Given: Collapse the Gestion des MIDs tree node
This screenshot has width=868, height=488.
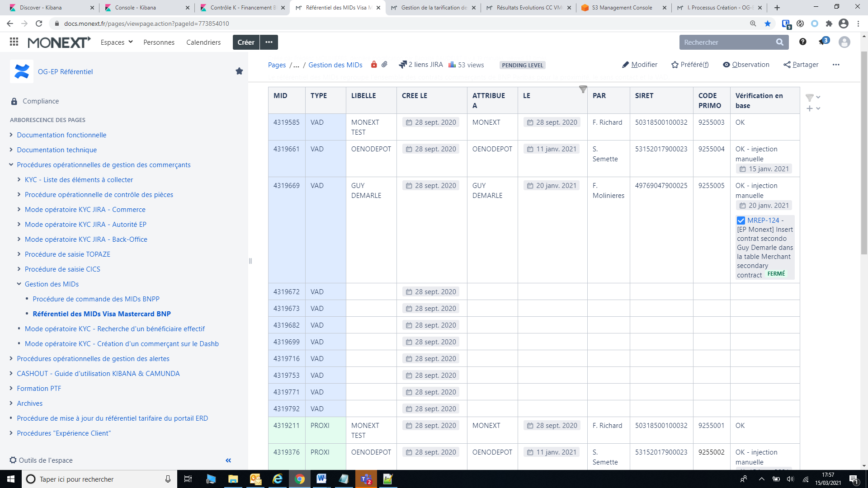Looking at the screenshot, I should point(19,284).
